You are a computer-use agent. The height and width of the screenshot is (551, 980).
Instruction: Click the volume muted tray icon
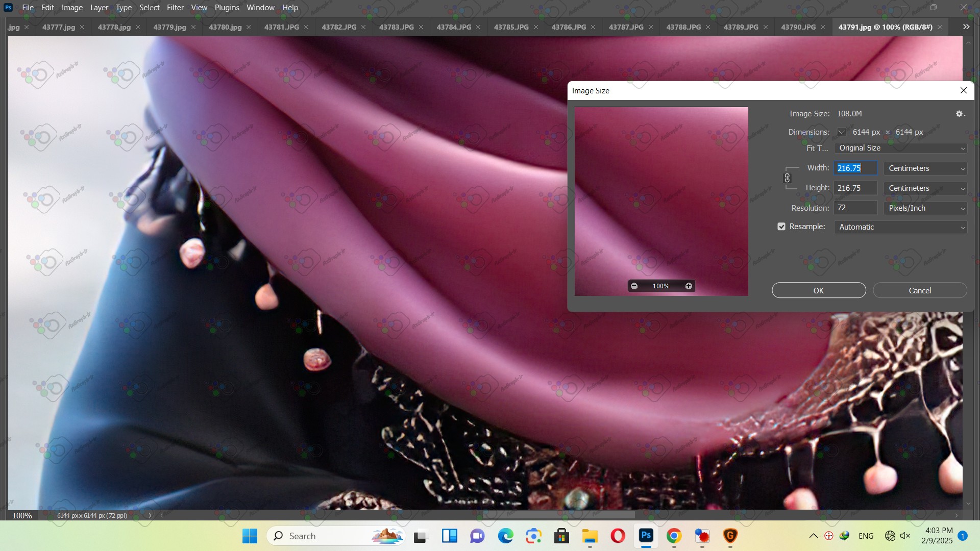(905, 536)
